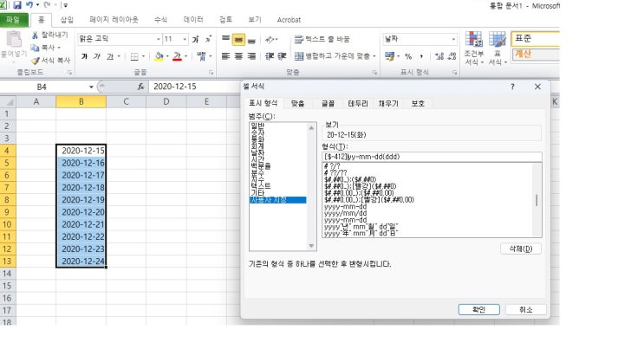Toggle bold 가 formatting

pos(84,56)
